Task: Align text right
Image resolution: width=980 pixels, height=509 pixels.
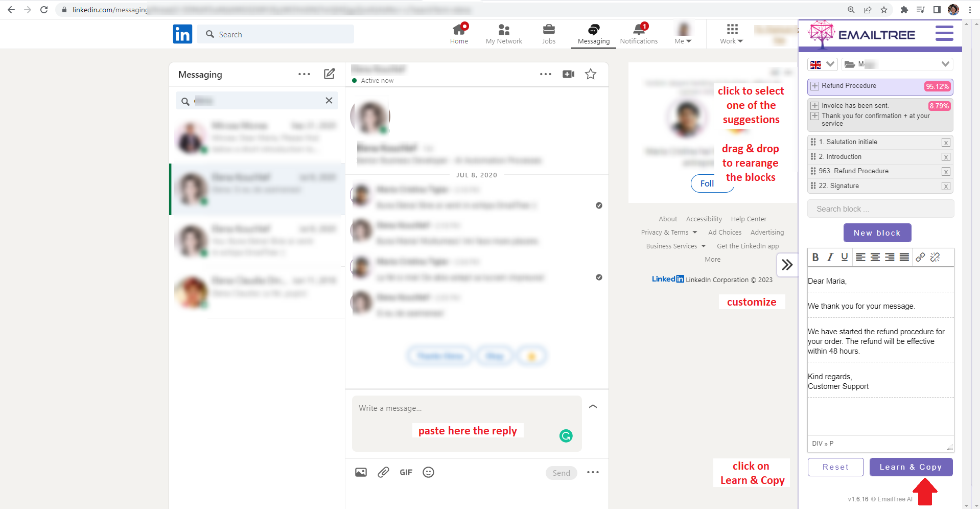Action: 890,257
